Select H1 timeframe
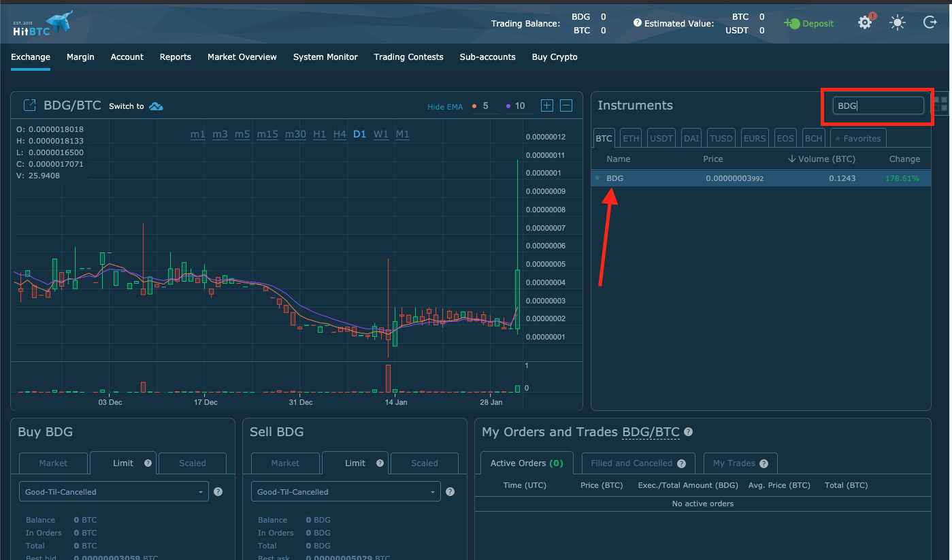 (x=320, y=134)
